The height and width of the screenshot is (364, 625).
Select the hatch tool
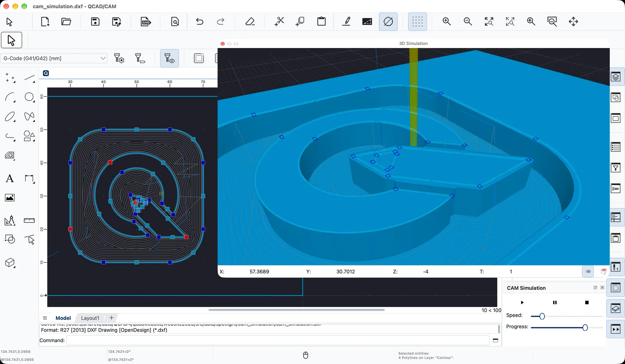10,155
